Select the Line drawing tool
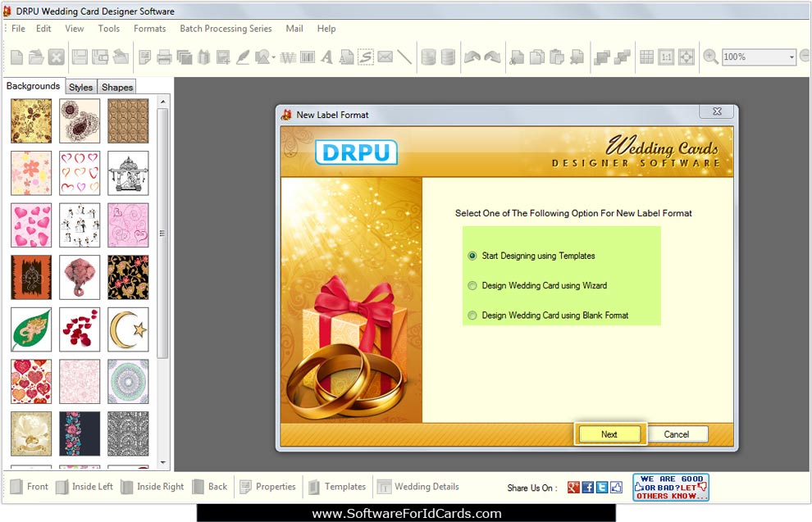812x522 pixels. point(404,57)
